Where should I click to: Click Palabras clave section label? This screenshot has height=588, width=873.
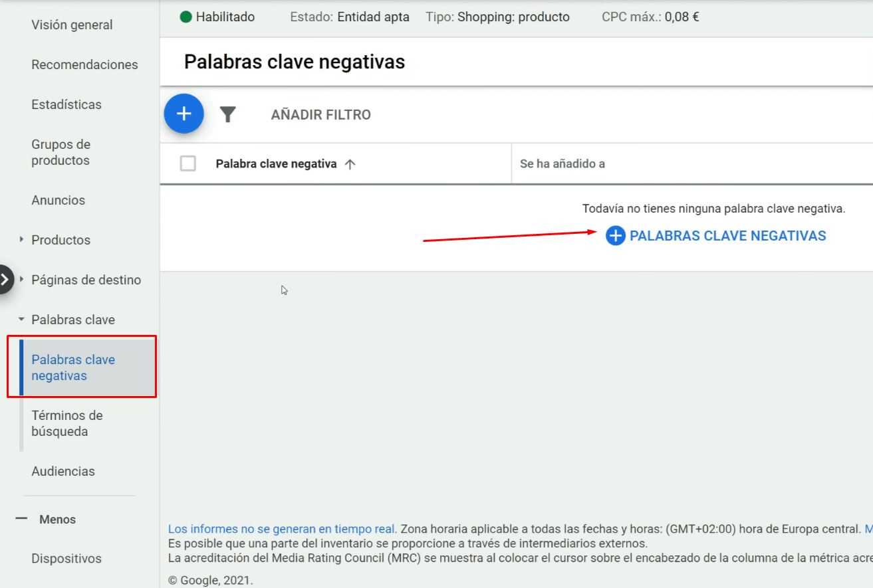tap(73, 320)
